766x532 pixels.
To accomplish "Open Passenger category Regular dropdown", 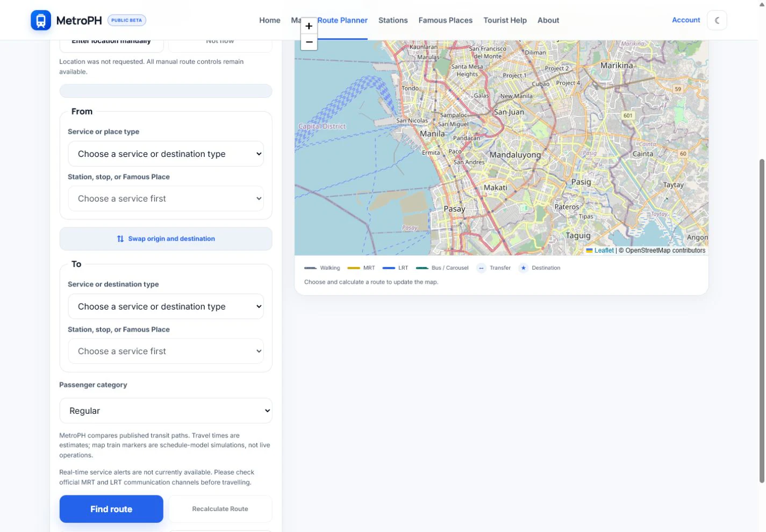I will tap(166, 411).
